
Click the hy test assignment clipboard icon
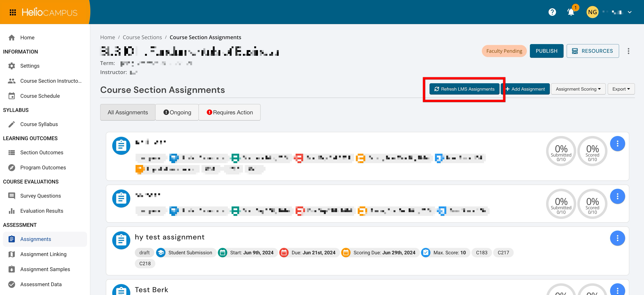point(121,240)
